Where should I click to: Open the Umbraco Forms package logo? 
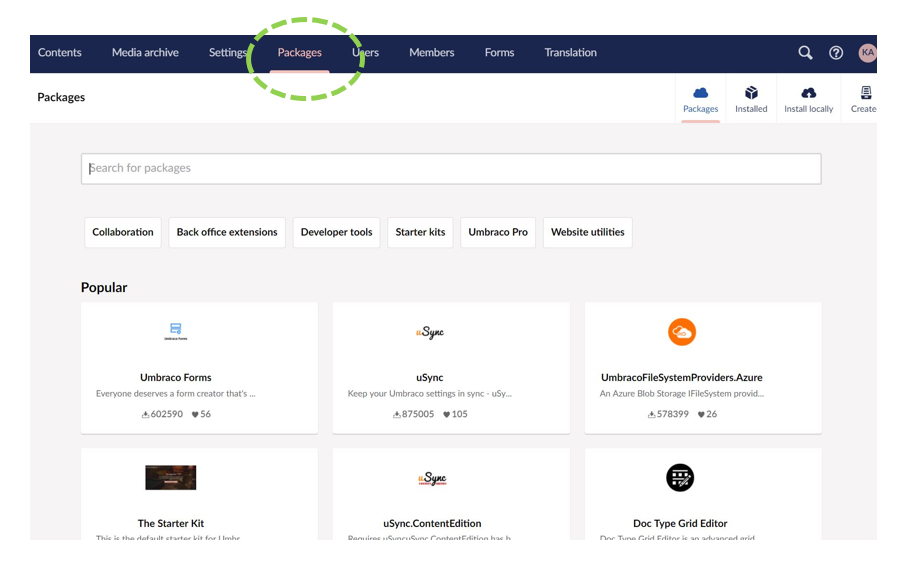click(176, 331)
